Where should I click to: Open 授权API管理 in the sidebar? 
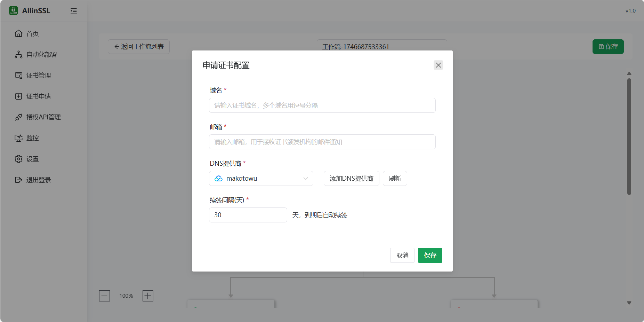43,117
